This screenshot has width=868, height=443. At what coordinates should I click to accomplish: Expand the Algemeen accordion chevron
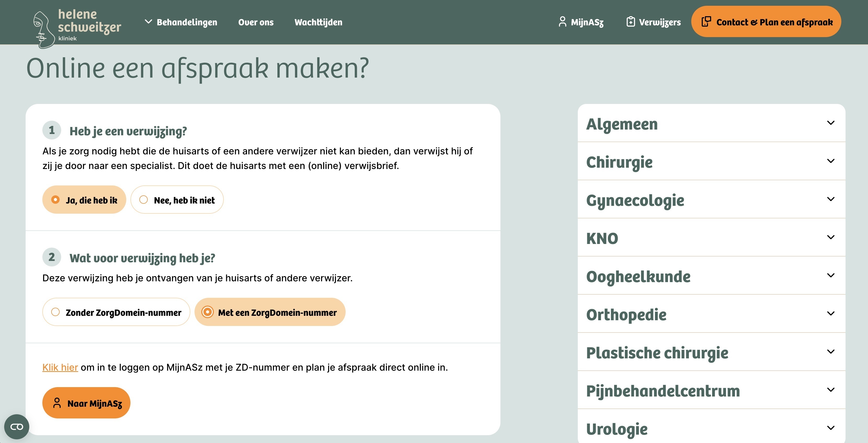(x=831, y=123)
